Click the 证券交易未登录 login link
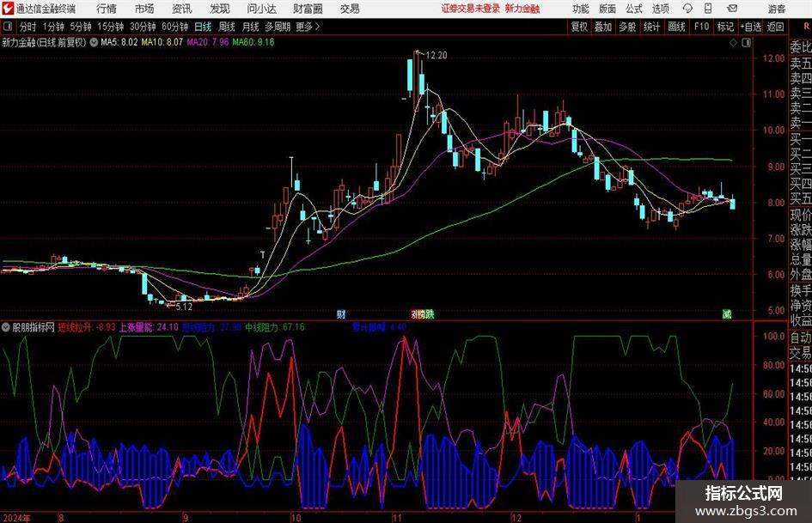812x523 pixels. [x=471, y=9]
